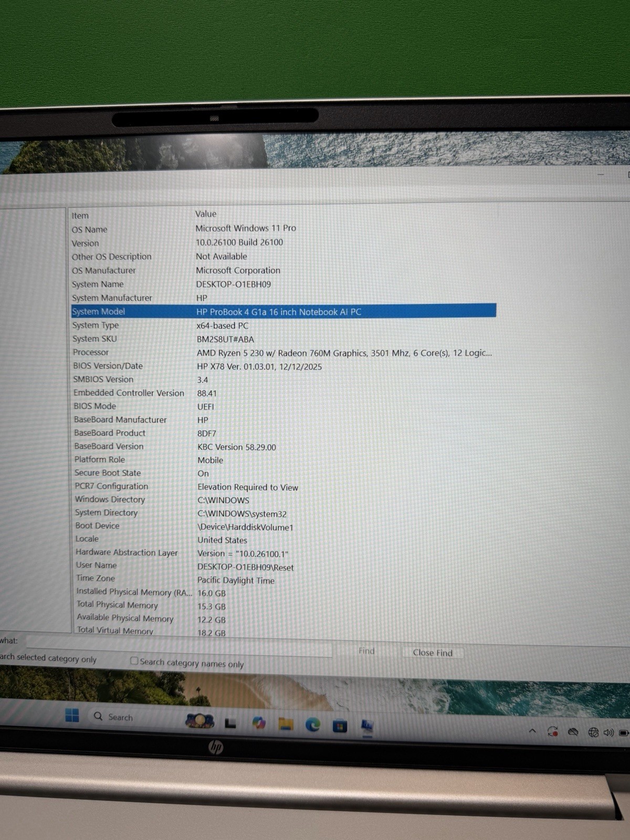The height and width of the screenshot is (840, 630).
Task: Select the "KBC Version 58.29.00" value
Action: pos(237,447)
